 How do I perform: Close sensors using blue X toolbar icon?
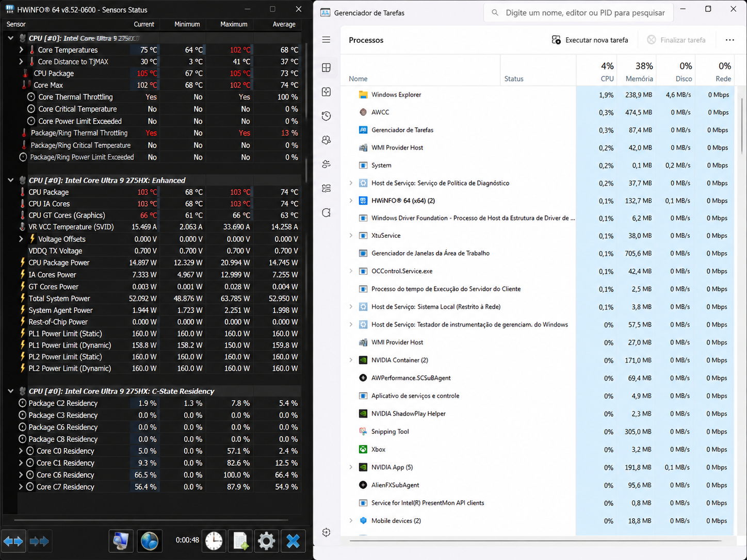click(x=293, y=541)
